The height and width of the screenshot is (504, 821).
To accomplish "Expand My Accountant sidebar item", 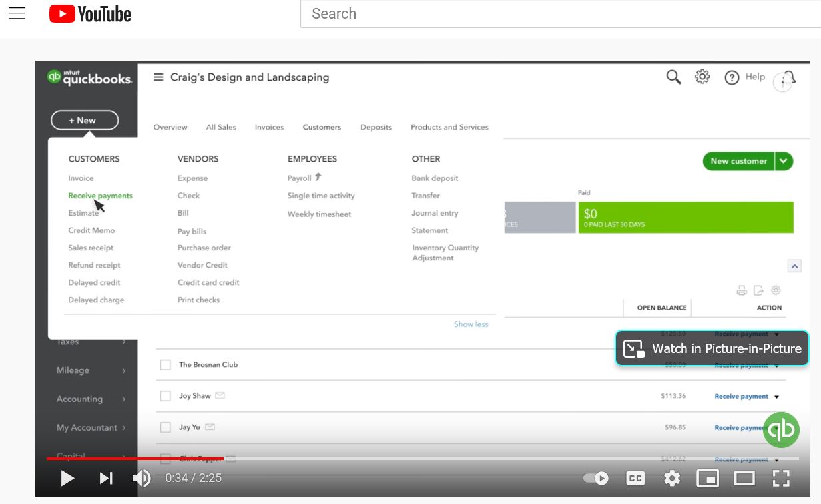I will (91, 427).
